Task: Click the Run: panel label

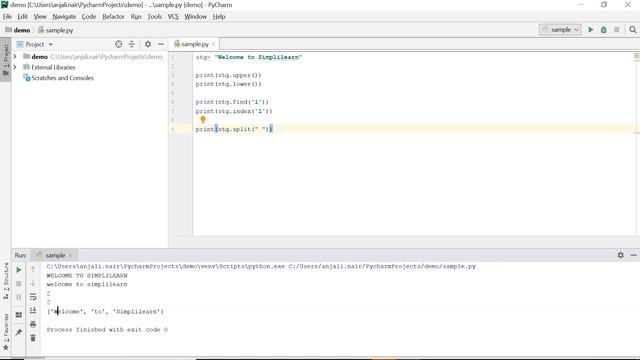Action: 20,255
